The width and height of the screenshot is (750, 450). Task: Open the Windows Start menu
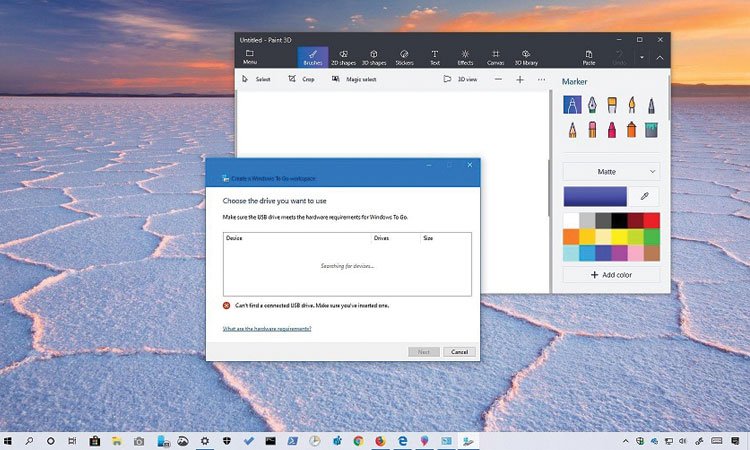pyautogui.click(x=9, y=440)
